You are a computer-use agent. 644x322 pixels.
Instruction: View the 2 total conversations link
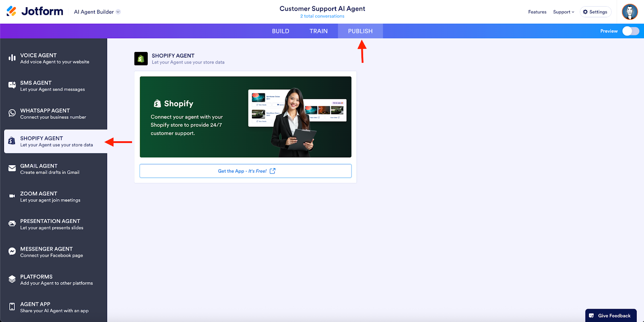pyautogui.click(x=322, y=16)
